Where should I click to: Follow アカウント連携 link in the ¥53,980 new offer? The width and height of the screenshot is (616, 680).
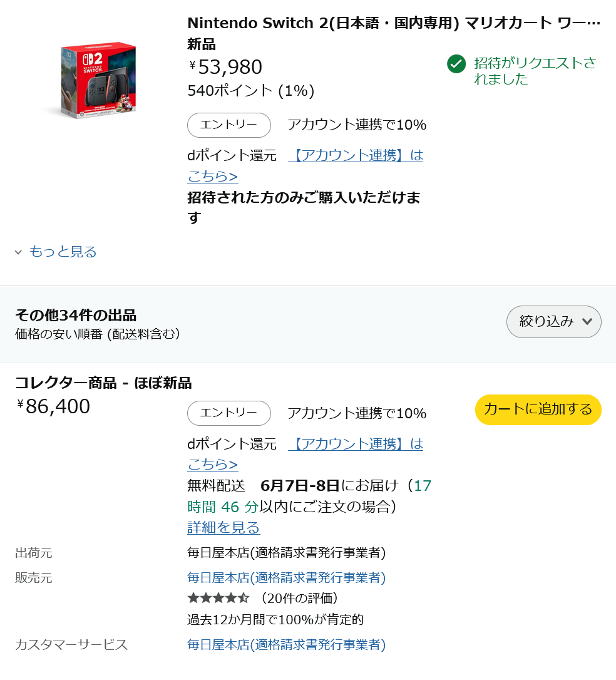click(355, 155)
